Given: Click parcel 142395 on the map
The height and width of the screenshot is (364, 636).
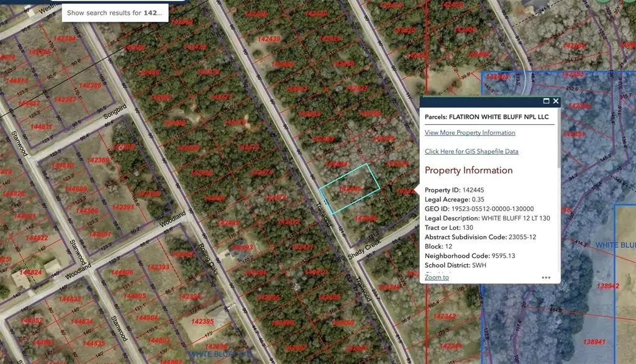Looking at the screenshot, I should point(202,322).
